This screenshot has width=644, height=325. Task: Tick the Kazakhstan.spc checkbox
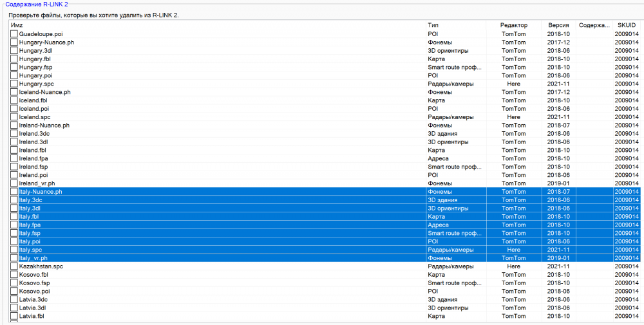coord(14,266)
